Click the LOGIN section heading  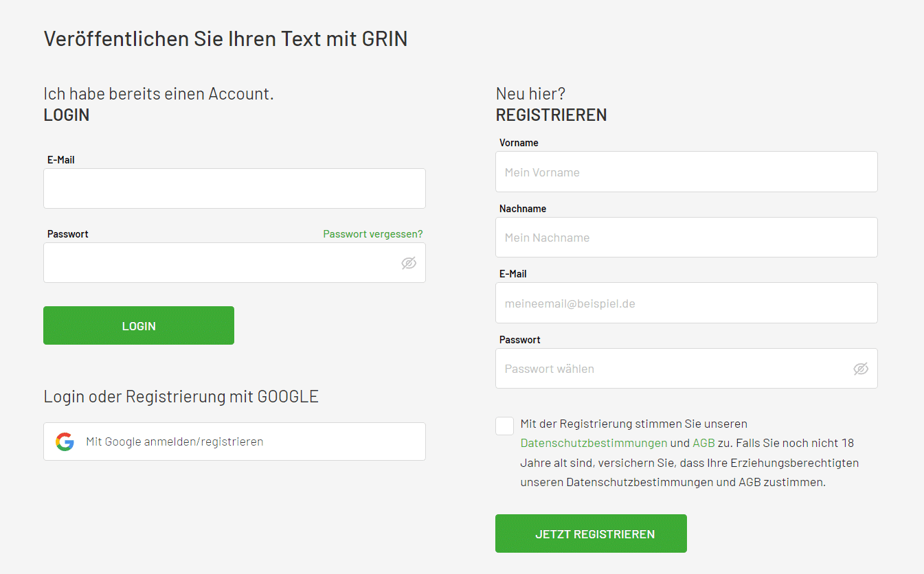67,115
